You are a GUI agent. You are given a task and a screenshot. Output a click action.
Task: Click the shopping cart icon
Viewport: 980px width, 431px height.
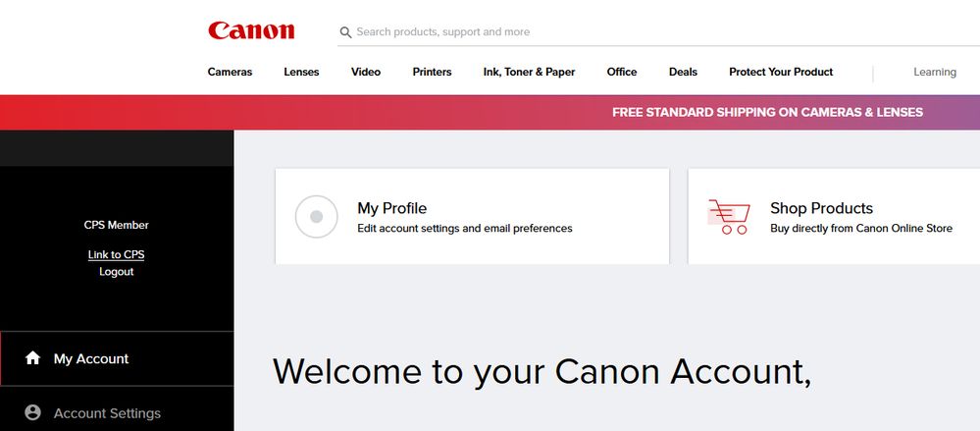point(728,217)
